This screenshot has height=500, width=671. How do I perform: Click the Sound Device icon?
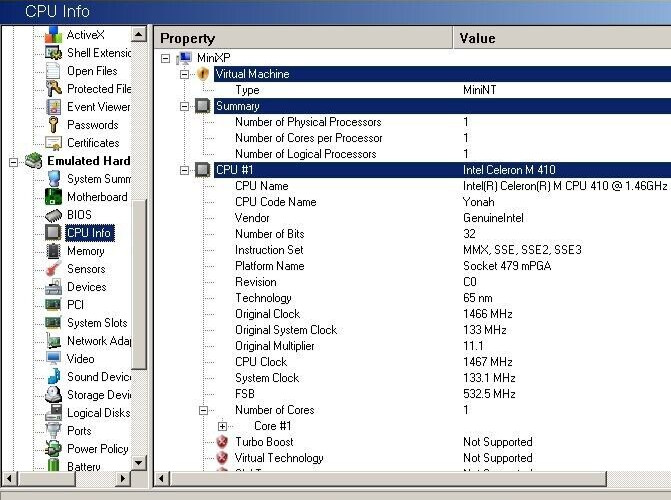pos(53,377)
